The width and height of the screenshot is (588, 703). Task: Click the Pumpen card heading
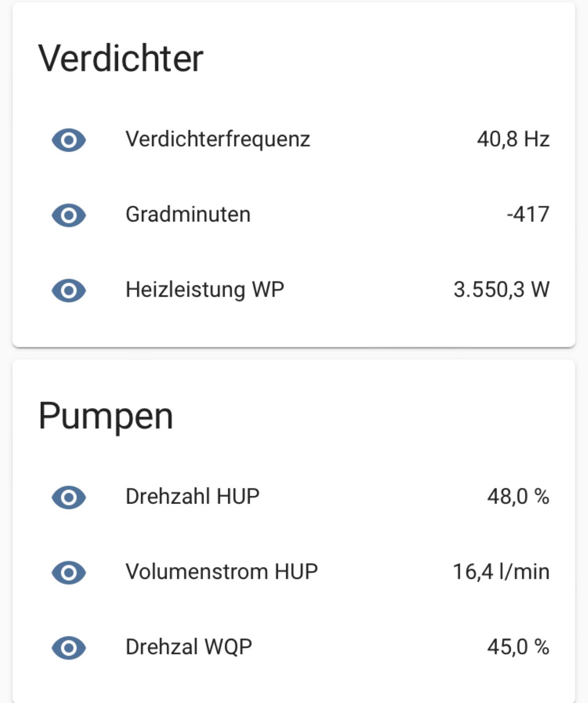[x=106, y=417]
